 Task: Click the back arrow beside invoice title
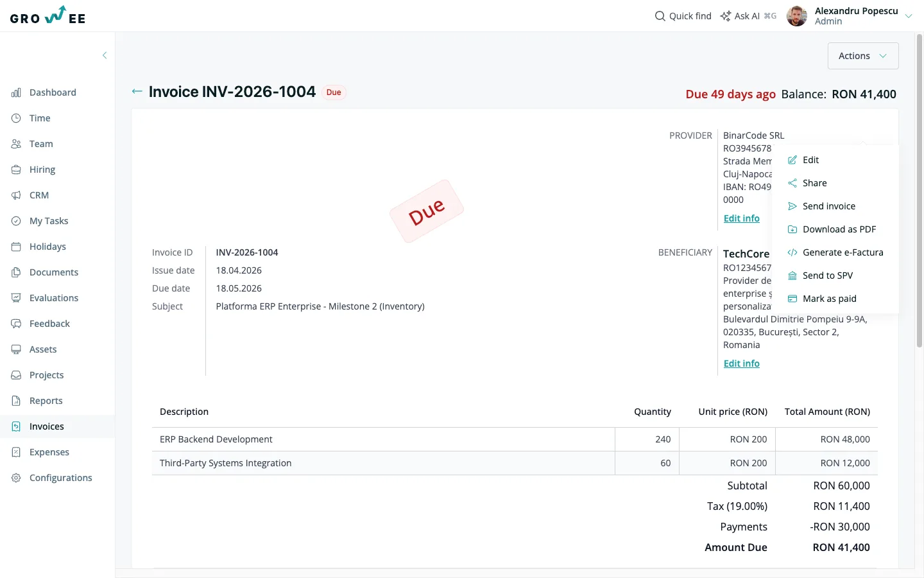pos(137,92)
